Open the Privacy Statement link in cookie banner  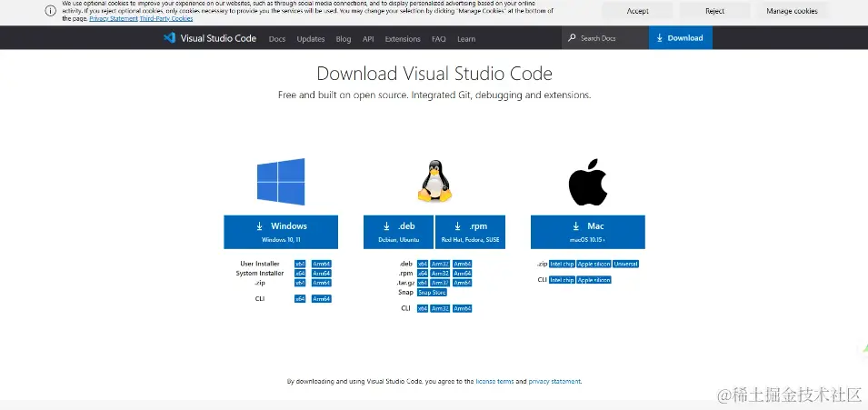(x=114, y=18)
